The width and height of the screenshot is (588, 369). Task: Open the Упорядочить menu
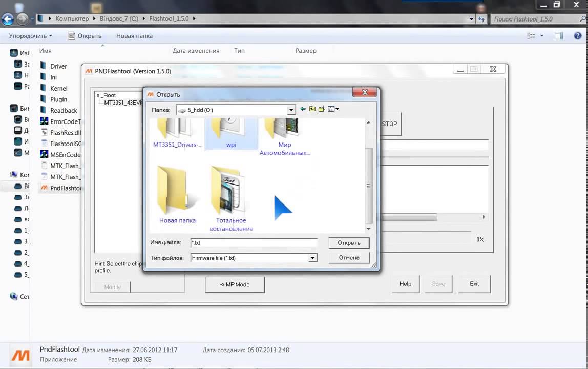(30, 36)
